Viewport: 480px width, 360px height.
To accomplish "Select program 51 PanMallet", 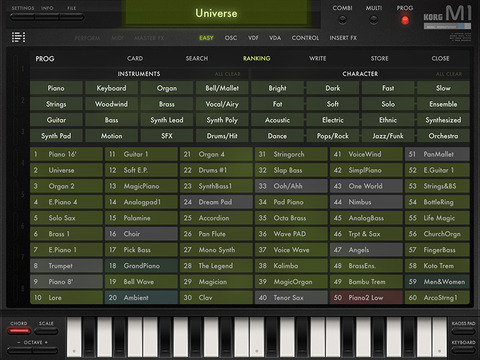I will [x=437, y=154].
